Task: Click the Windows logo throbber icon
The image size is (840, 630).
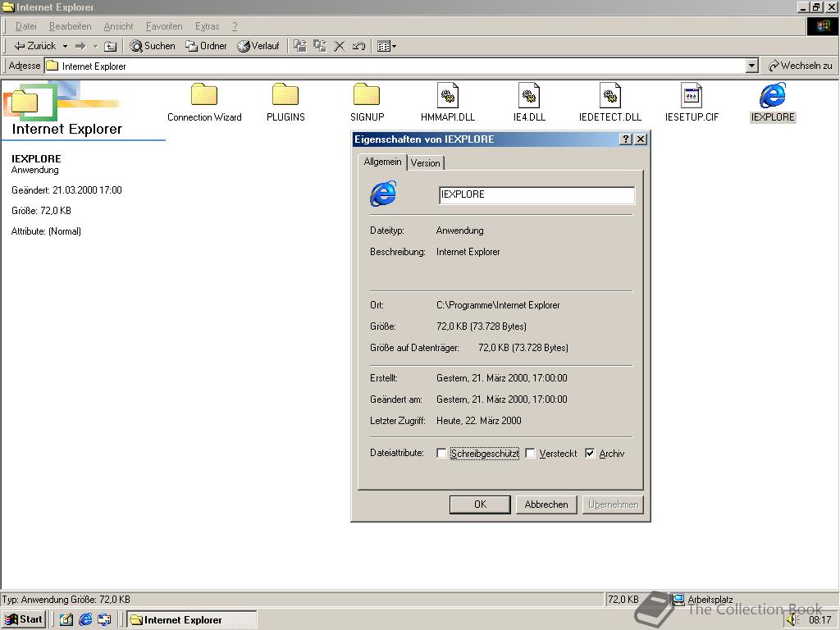Action: click(823, 26)
